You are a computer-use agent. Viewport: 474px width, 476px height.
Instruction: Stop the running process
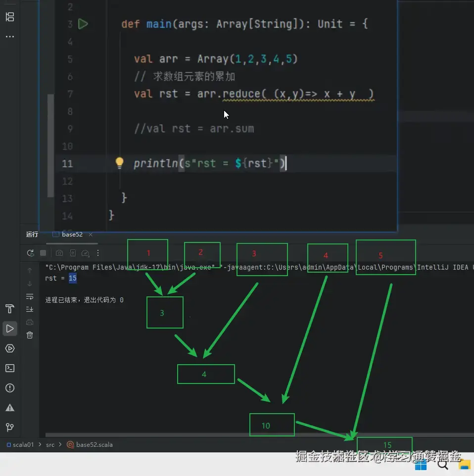(x=43, y=253)
